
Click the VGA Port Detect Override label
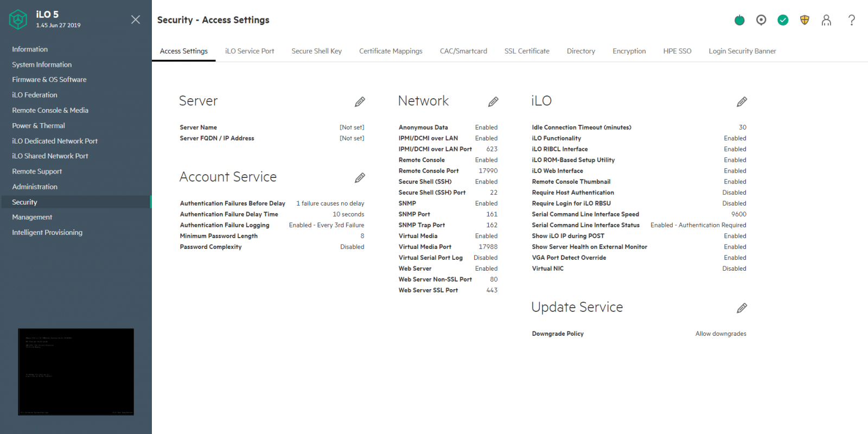point(569,258)
